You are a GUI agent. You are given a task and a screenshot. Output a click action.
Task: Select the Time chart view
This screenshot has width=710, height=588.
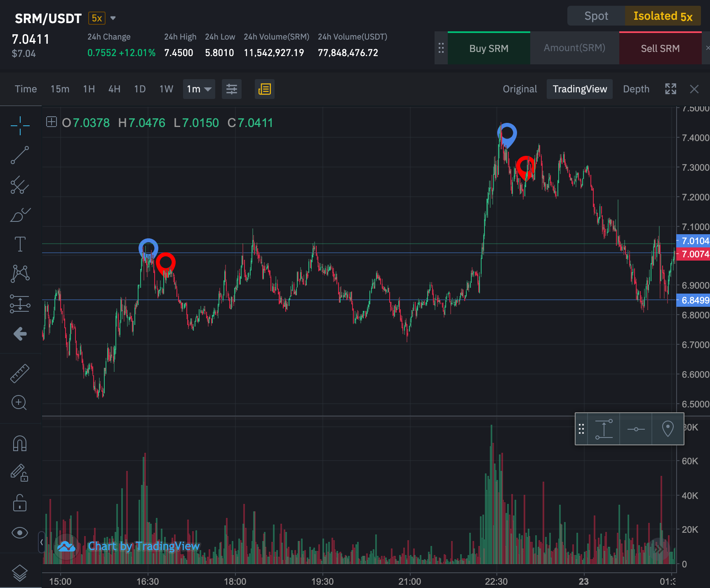tap(26, 89)
